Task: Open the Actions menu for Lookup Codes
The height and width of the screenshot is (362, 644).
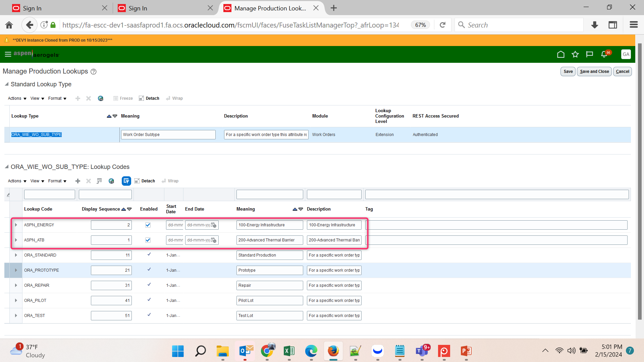Action: 14,181
